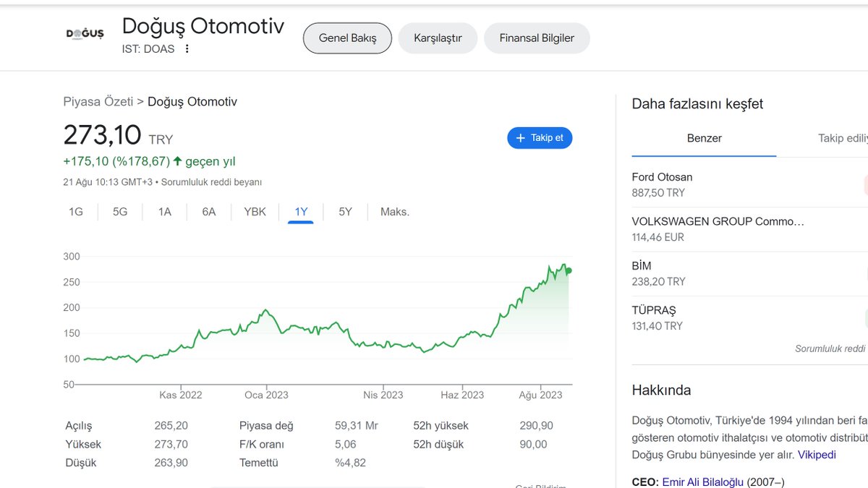Click the +175,10 (%178,67) change text

(116, 161)
